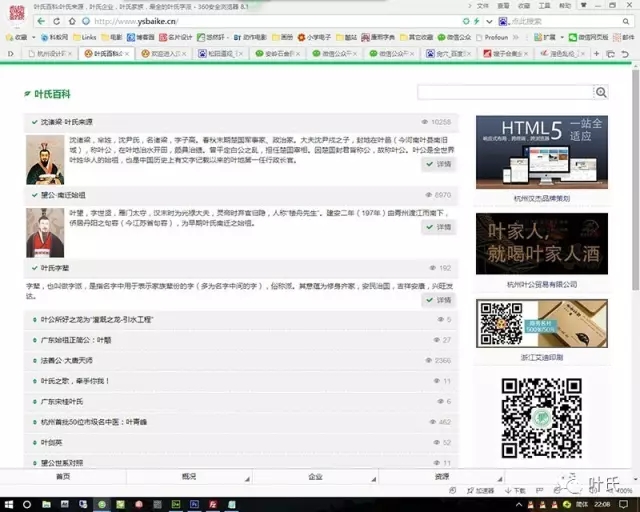Click the magnifier in the browser search bar
The width and height of the screenshot is (640, 512).
626,21
